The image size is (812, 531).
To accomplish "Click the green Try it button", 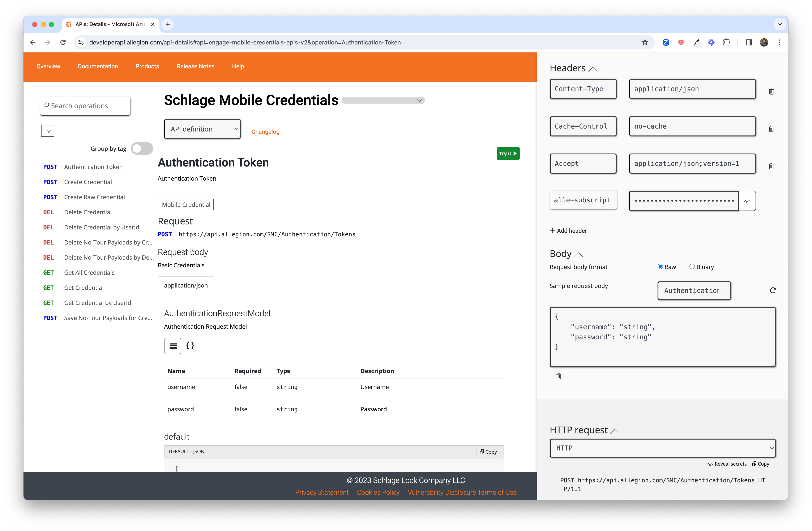I will point(508,154).
